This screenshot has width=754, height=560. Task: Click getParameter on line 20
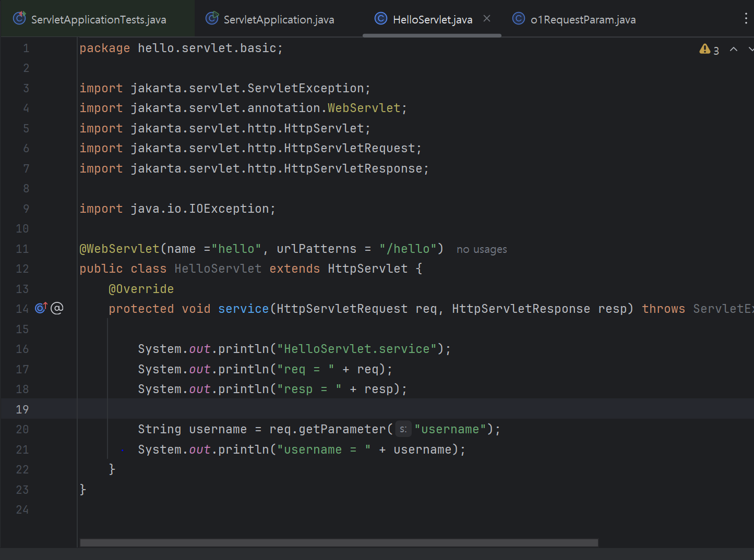tap(342, 429)
